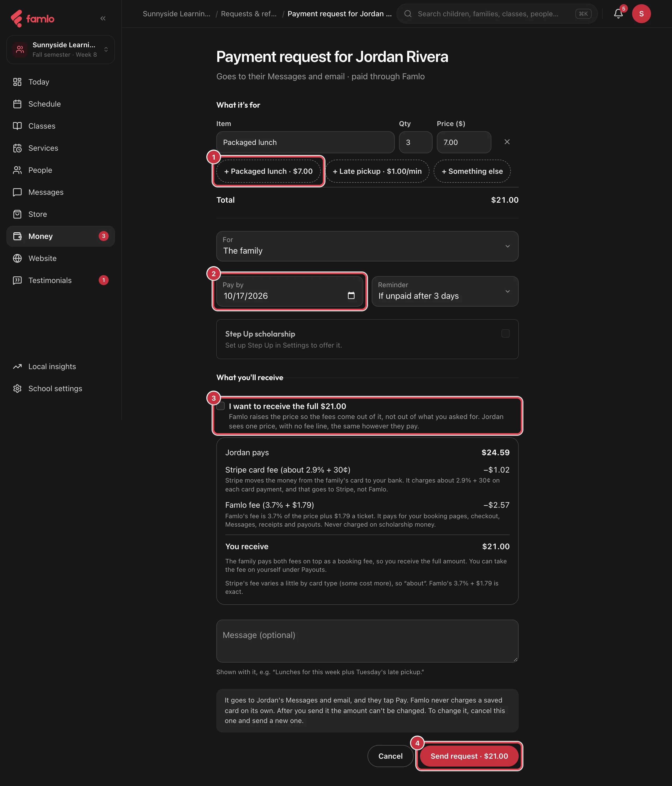
Task: Toggle the Step Up scholarship checkbox
Action: (505, 333)
